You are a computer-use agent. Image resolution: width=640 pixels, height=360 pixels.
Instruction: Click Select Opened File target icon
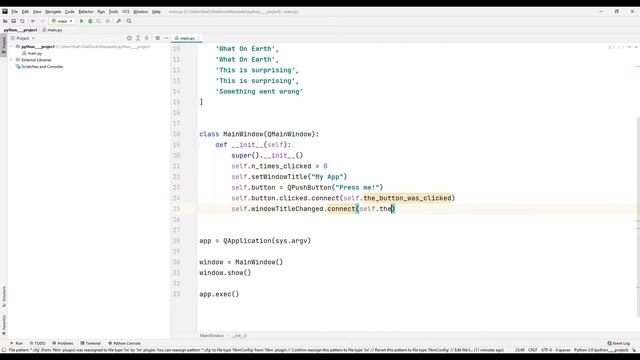129,38
